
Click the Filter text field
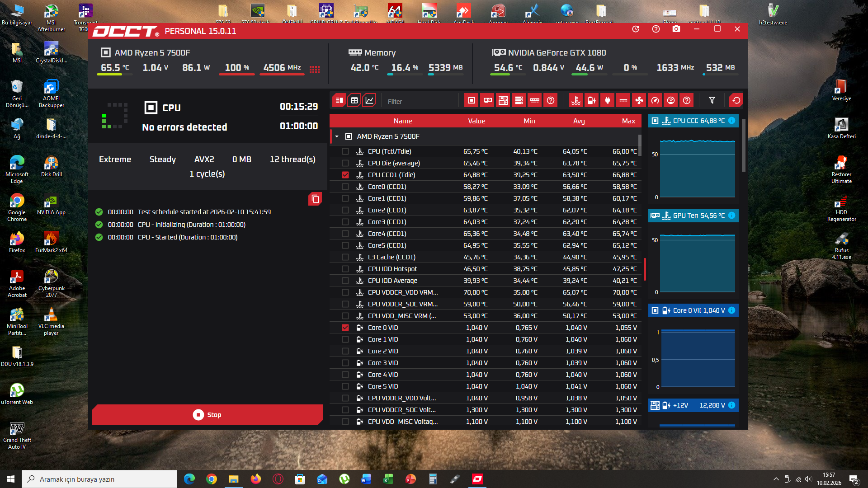(420, 101)
